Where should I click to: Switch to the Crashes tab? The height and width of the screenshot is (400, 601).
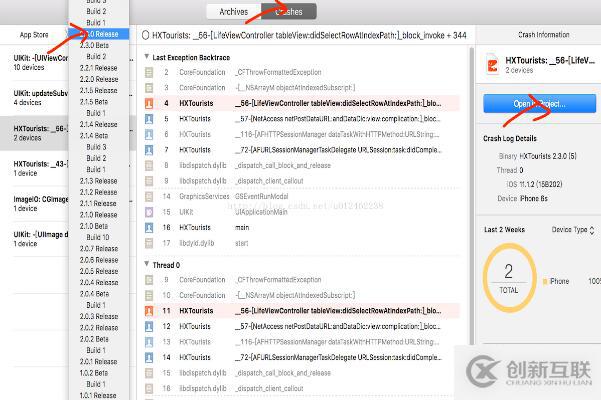coord(289,11)
